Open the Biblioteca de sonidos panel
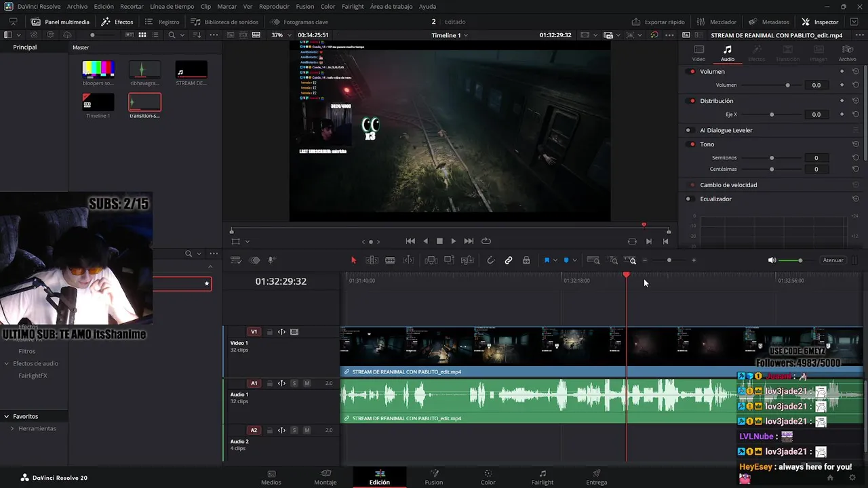This screenshot has width=868, height=488. pos(225,22)
